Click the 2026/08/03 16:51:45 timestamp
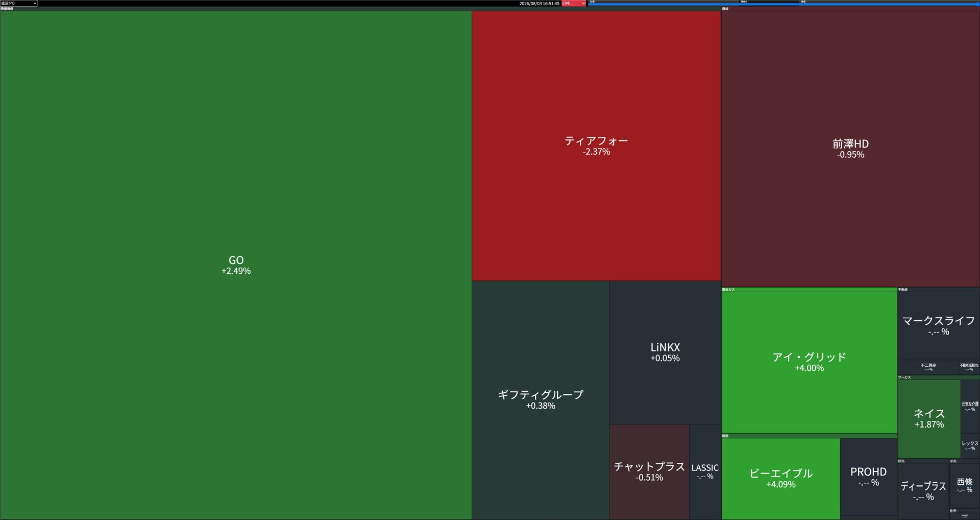 (539, 4)
